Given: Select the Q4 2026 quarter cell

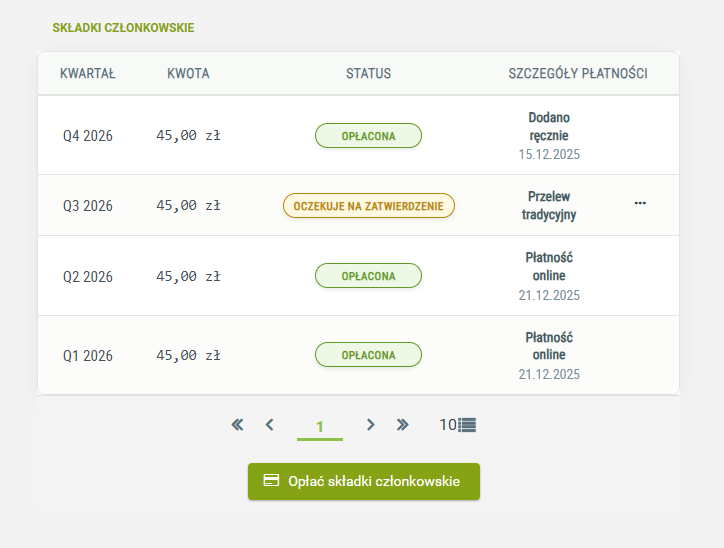Looking at the screenshot, I should click(88, 136).
